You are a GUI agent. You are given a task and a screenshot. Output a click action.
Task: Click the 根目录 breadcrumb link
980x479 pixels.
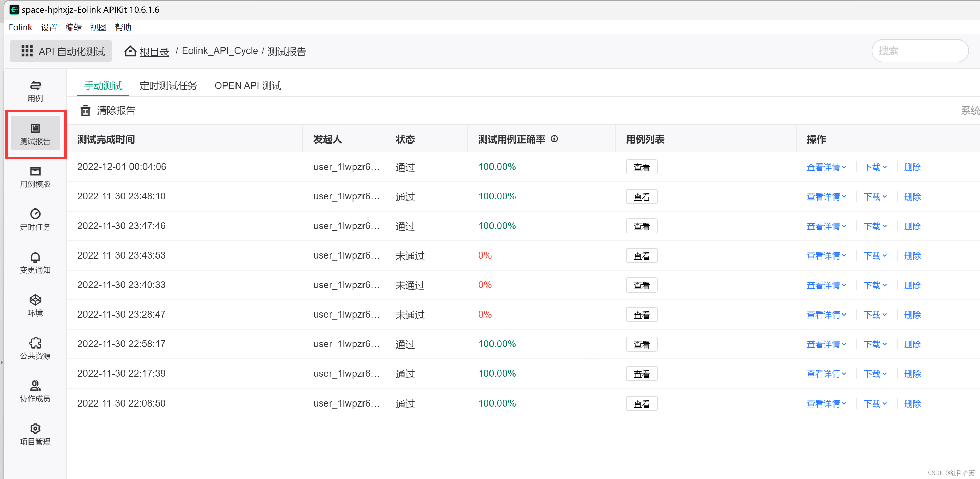click(x=154, y=52)
